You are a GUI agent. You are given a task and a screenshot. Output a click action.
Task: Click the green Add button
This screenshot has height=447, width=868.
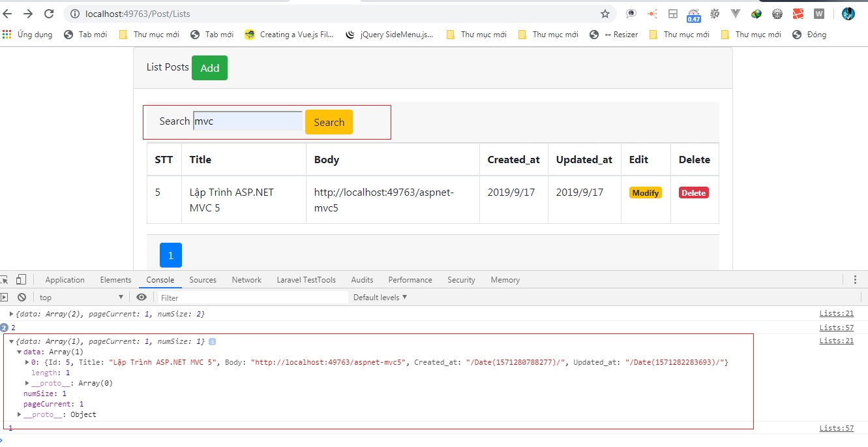209,68
